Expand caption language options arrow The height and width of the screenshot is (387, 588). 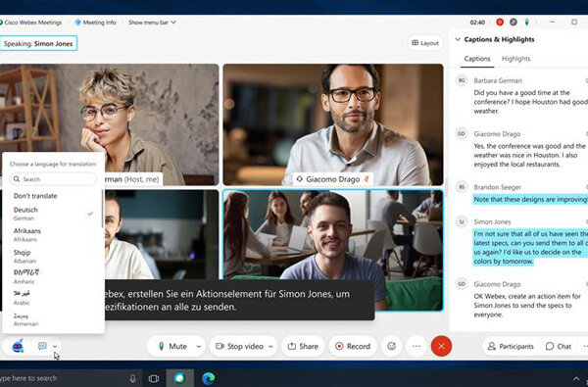coord(55,346)
